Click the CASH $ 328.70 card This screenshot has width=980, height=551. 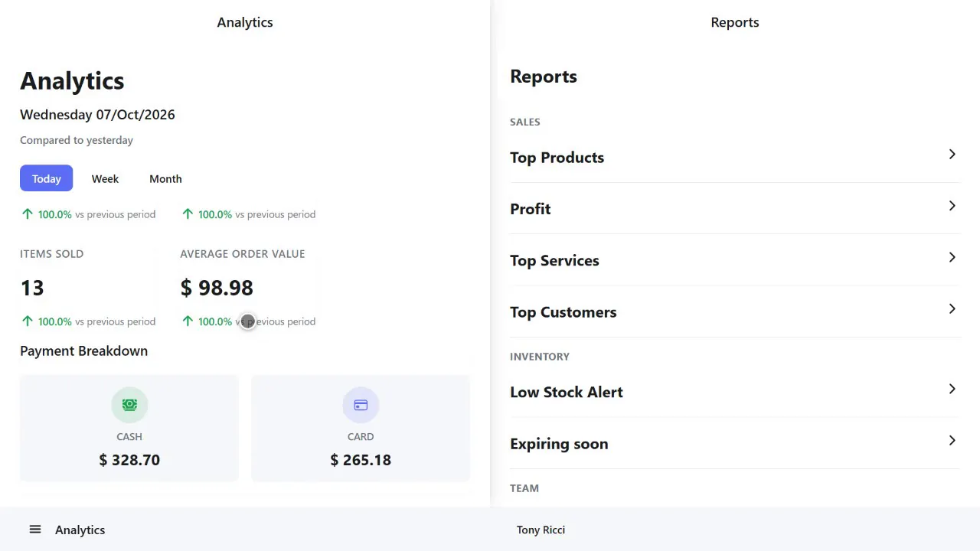129,429
